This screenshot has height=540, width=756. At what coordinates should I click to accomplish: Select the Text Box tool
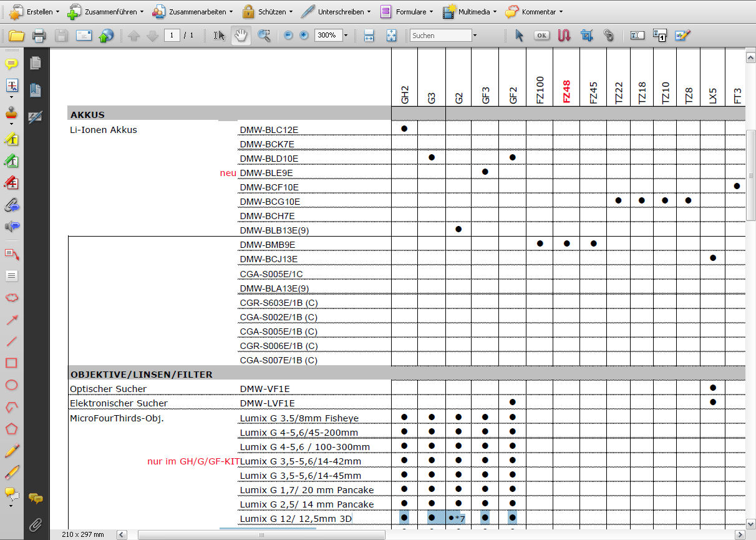[x=11, y=275]
